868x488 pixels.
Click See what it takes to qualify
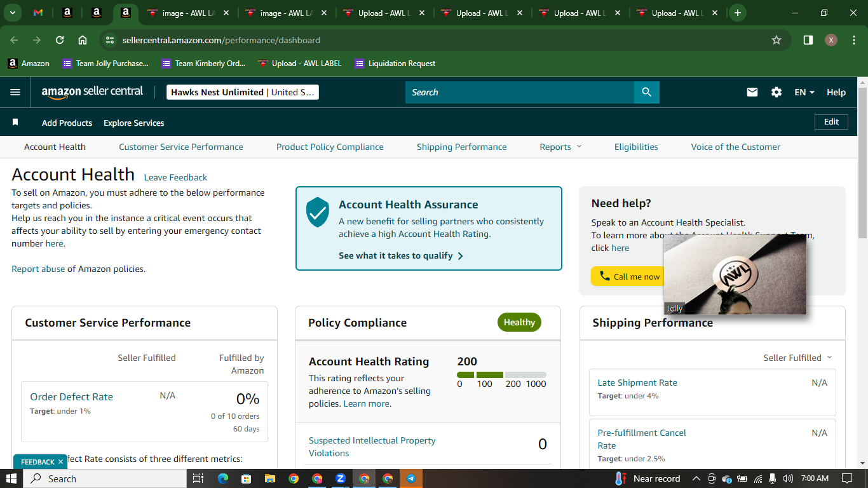(401, 255)
